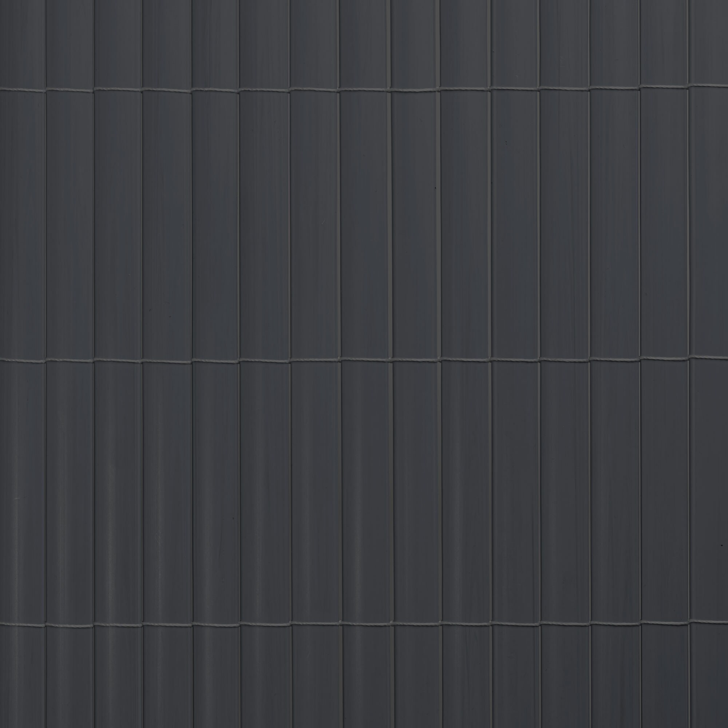Click the center slat of the panel

(x=365, y=364)
